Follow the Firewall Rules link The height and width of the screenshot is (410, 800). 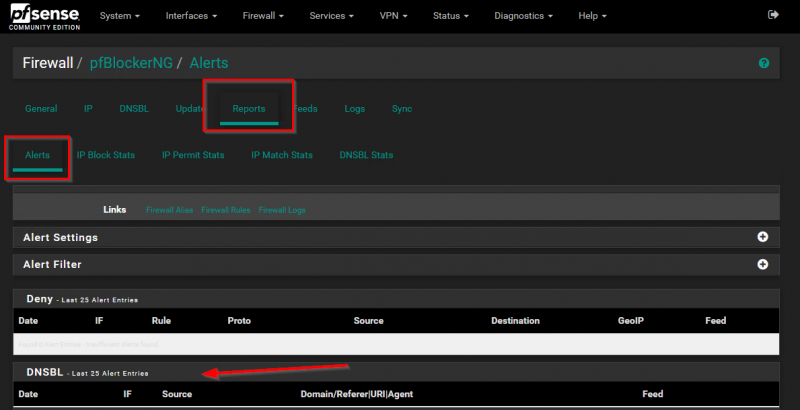pos(226,210)
